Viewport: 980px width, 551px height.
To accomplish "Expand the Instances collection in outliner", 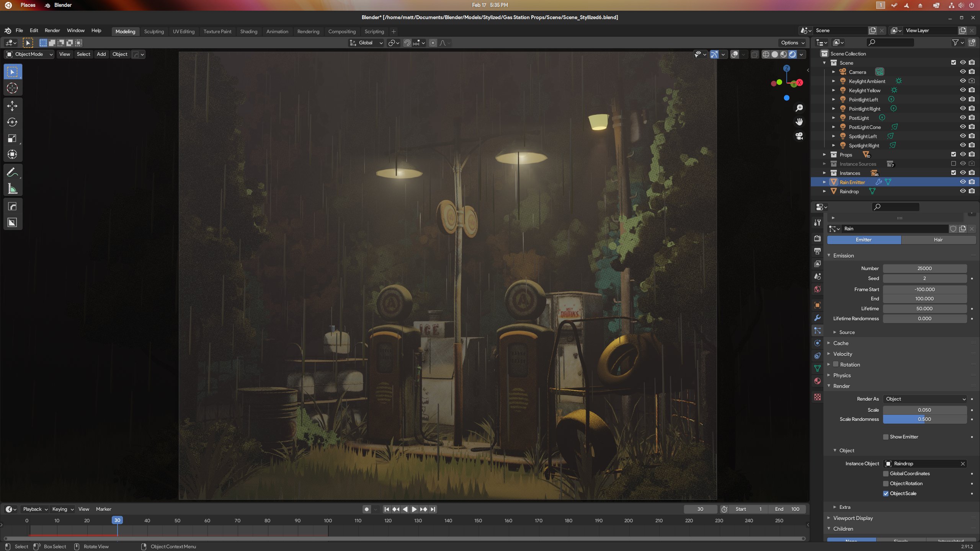I will pos(825,173).
